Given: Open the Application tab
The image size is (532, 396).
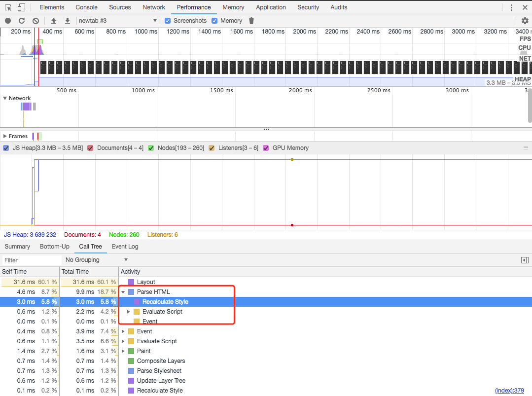Looking at the screenshot, I should tap(271, 7).
